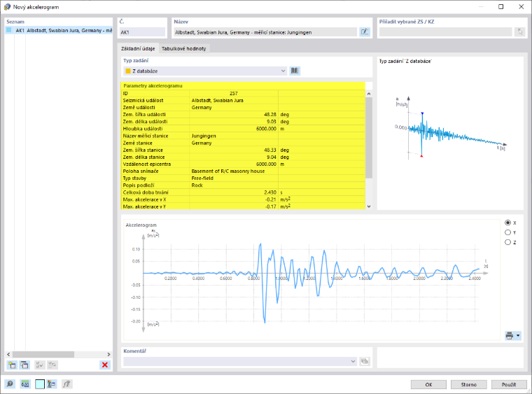Click the edit name icon next to Název
532x394 pixels.
tap(365, 32)
